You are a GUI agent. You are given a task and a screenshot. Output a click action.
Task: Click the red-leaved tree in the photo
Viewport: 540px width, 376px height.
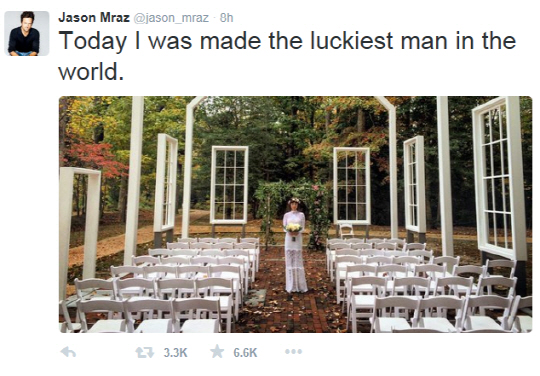pyautogui.click(x=93, y=157)
